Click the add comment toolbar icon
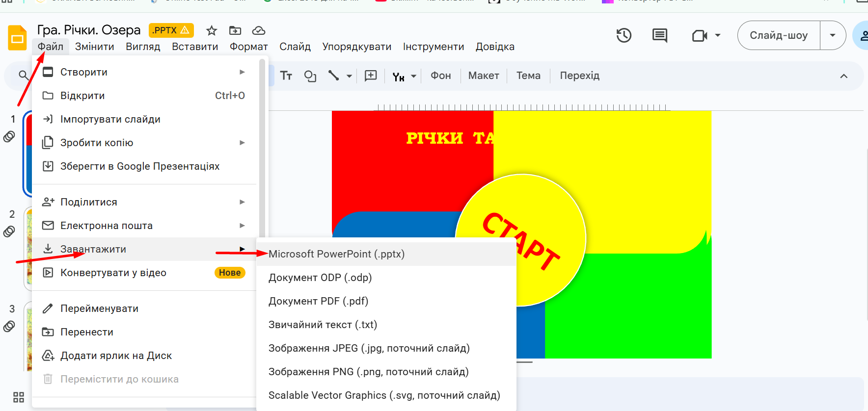Viewport: 868px width, 411px height. pos(371,76)
